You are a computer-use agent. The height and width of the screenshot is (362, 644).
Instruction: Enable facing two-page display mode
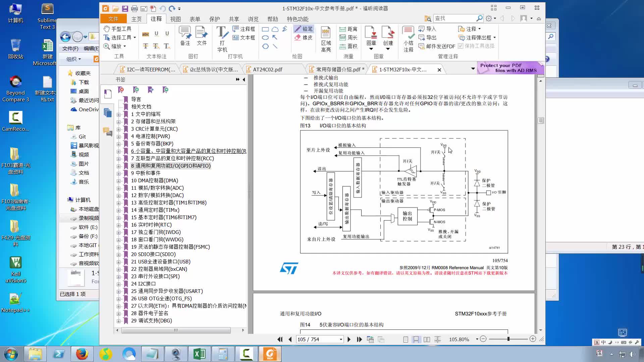pyautogui.click(x=427, y=340)
